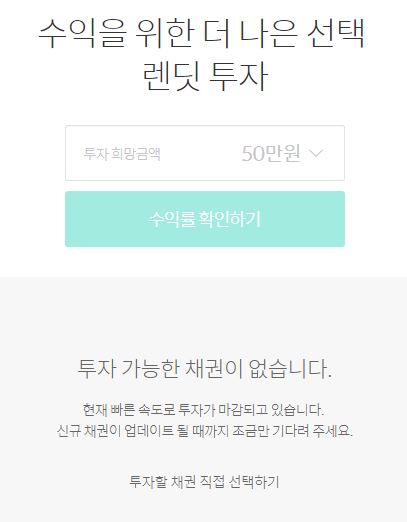
Task: Click the word 선택하기 in the bottom link
Action: coord(254,481)
